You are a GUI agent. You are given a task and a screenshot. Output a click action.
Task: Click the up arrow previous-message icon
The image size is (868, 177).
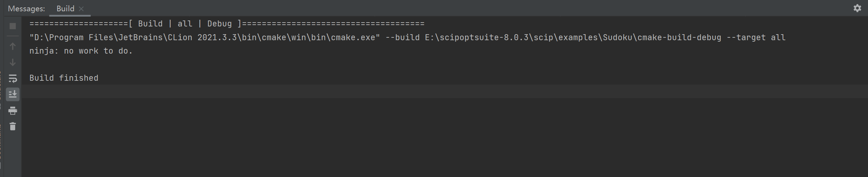tap(13, 46)
